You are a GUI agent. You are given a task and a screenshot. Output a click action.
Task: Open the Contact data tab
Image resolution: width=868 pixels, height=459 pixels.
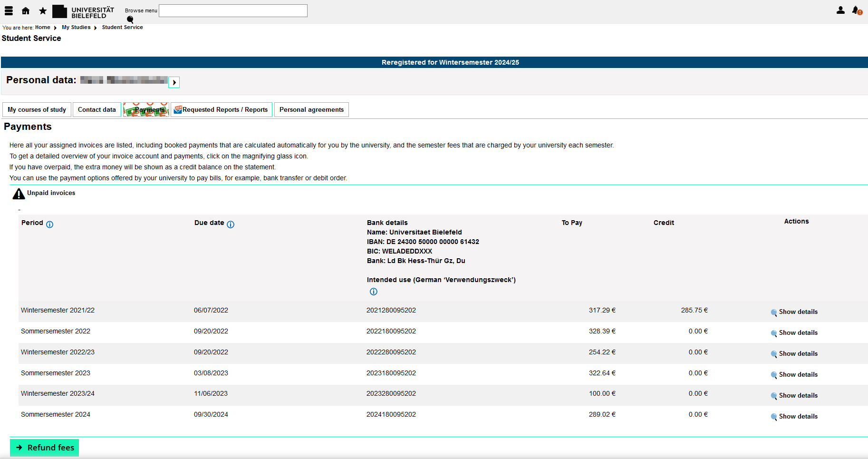[x=96, y=109]
